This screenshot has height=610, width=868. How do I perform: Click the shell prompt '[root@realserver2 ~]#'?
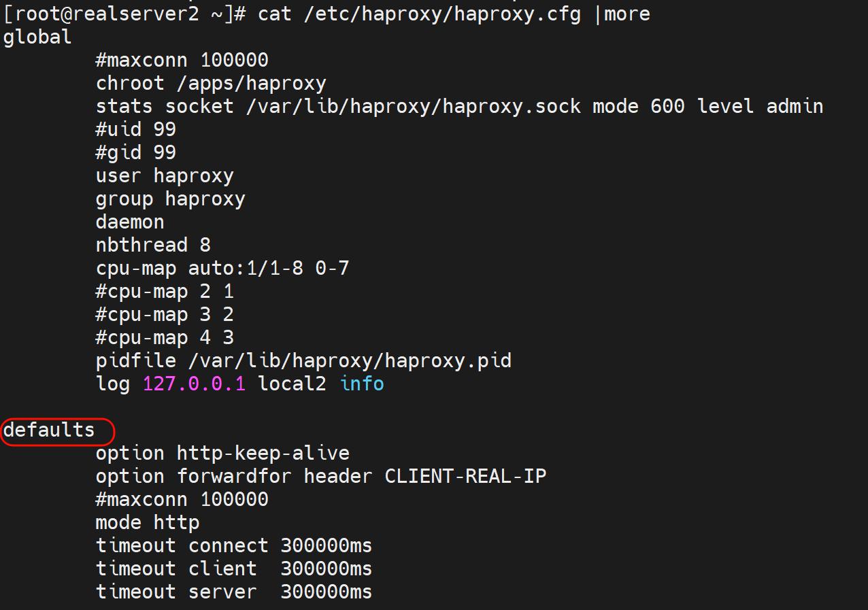tap(124, 14)
